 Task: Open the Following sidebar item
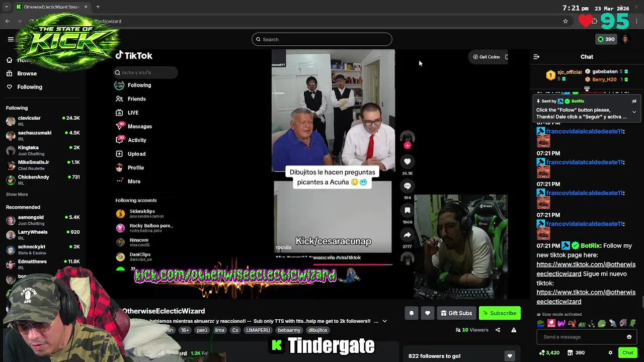[24, 87]
